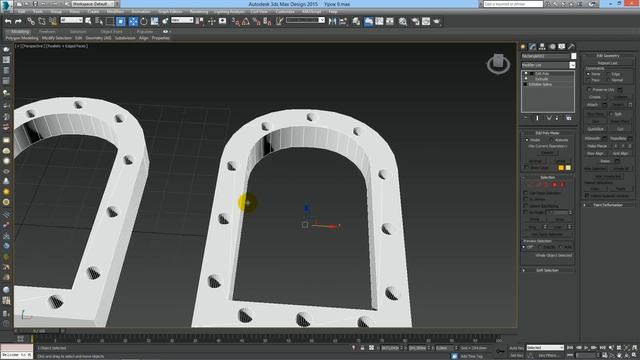
Task: Click the Undo arrow in main toolbar
Action: pos(8,21)
